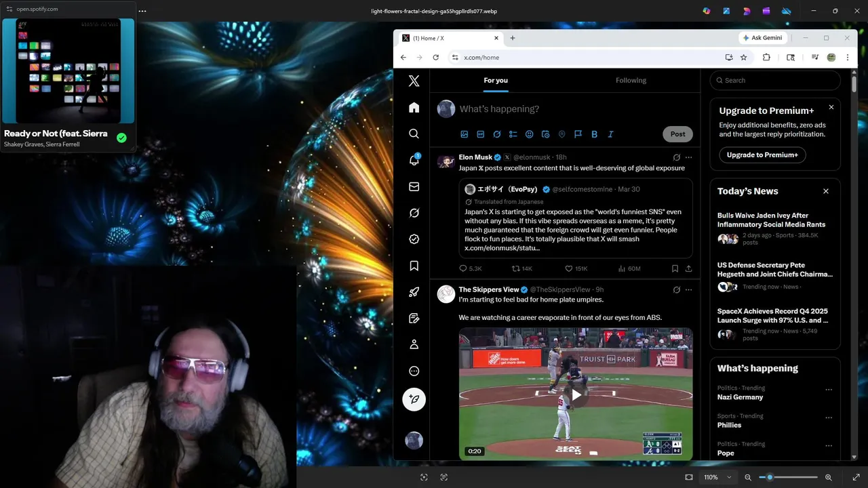Go to Home in X sidebar

coord(414,108)
